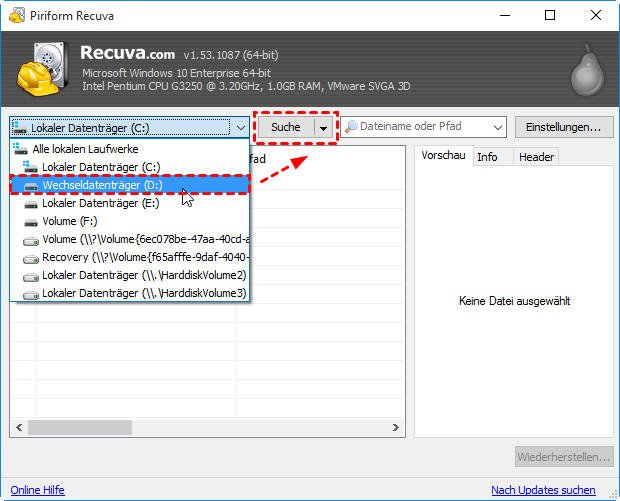This screenshot has width=620, height=501.
Task: Open the Online Hilfe link
Action: 38,490
